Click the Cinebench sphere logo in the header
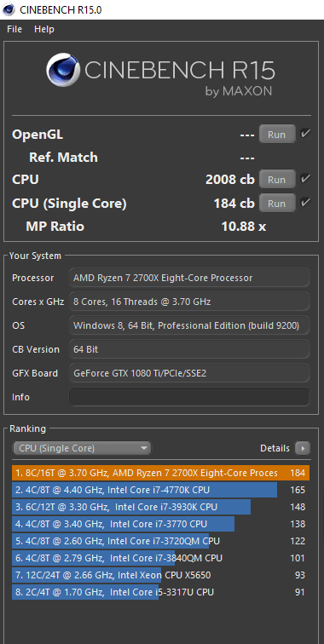324x644 pixels. [x=64, y=70]
